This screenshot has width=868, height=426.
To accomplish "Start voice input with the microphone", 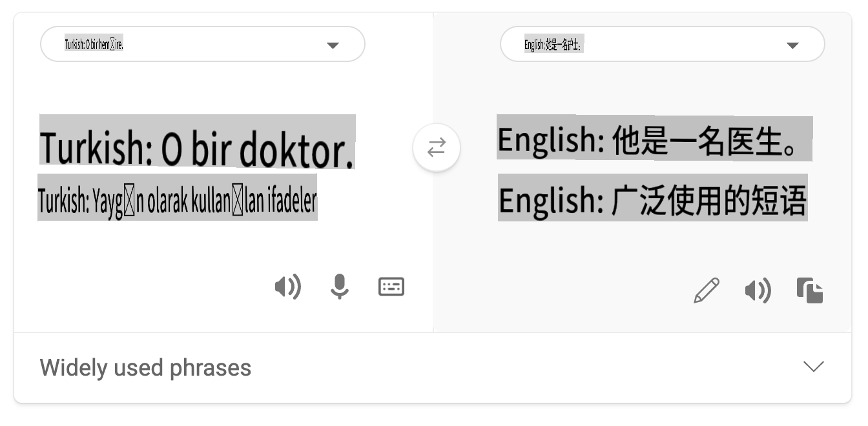I will pyautogui.click(x=339, y=287).
